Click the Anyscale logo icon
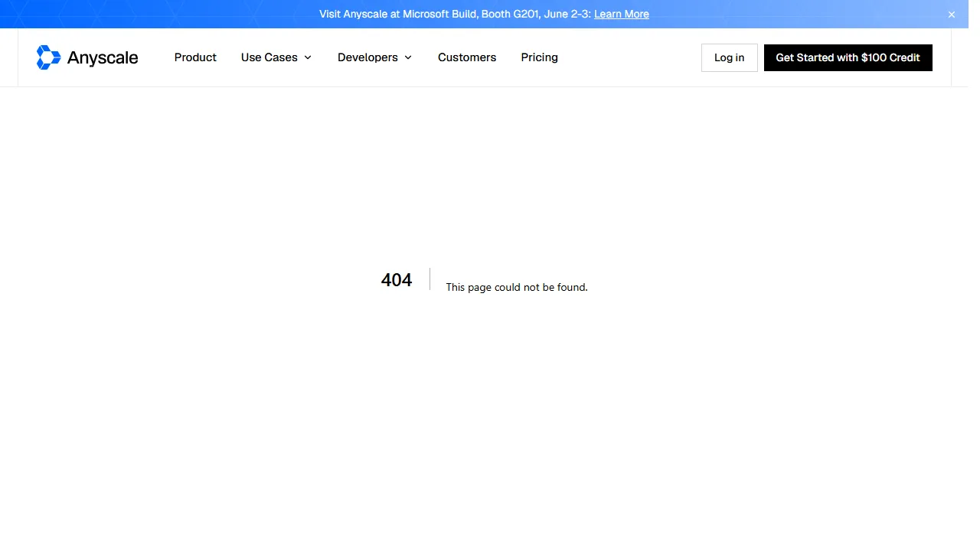 [48, 57]
